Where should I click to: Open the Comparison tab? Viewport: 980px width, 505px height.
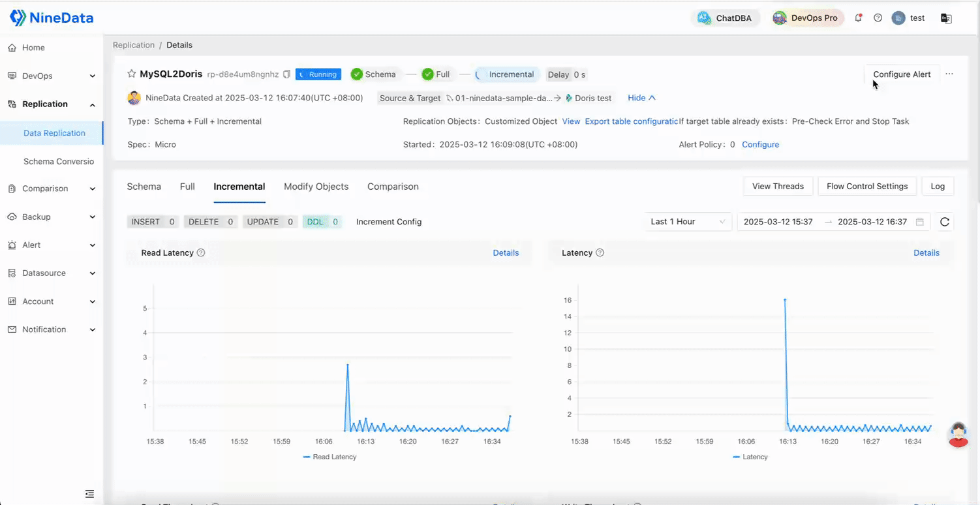[x=393, y=187]
